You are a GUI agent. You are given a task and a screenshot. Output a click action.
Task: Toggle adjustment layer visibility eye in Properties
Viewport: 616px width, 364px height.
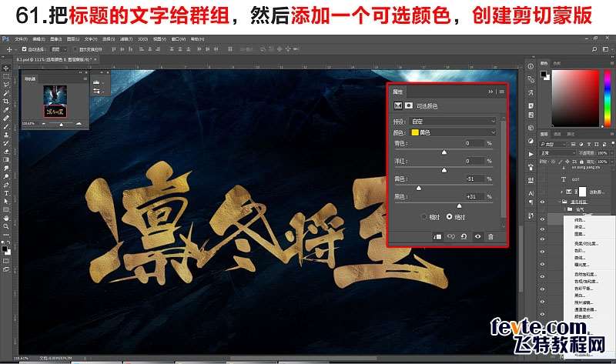click(x=477, y=237)
